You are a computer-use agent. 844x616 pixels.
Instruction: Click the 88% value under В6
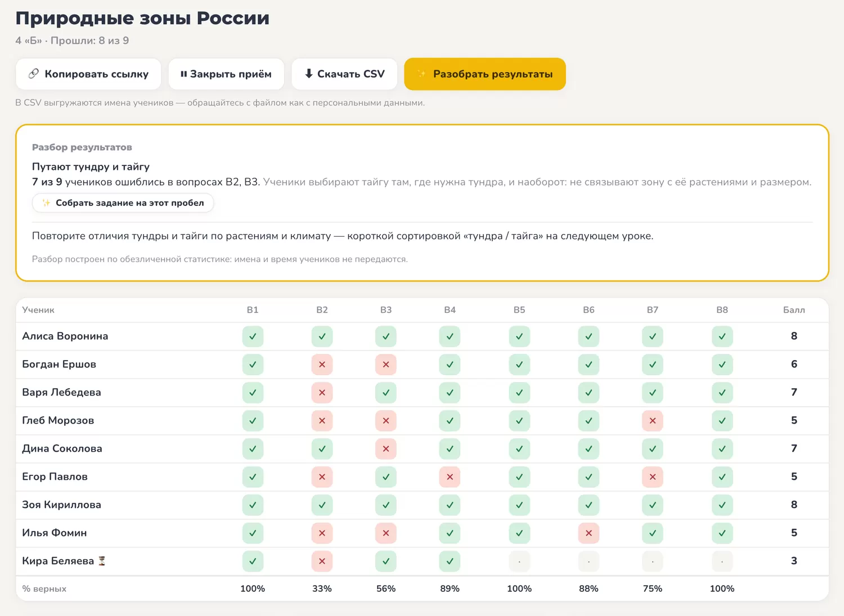589,588
